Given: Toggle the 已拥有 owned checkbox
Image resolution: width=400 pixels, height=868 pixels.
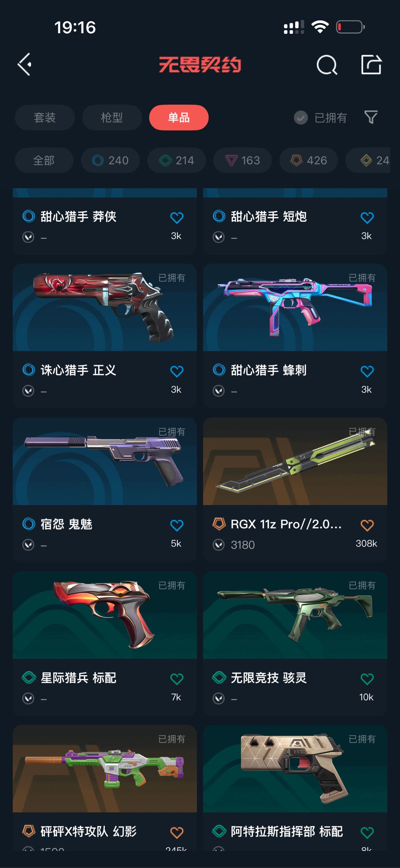Looking at the screenshot, I should pos(301,118).
